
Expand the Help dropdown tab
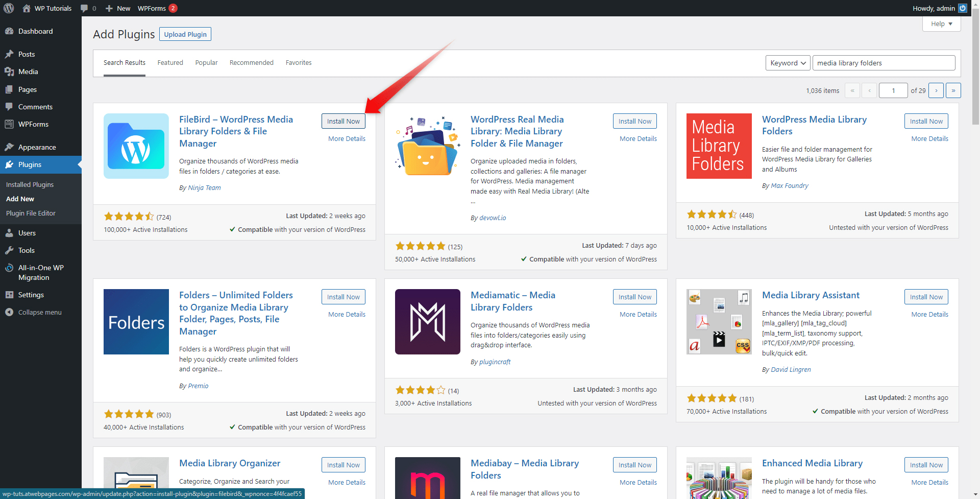pos(942,24)
